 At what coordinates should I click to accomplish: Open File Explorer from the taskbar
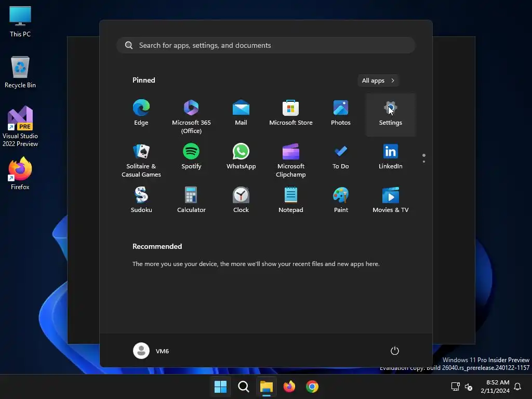point(267,387)
